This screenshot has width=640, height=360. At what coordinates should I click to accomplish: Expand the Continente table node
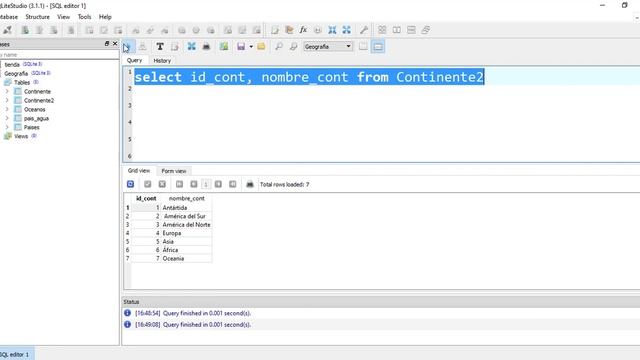click(x=7, y=91)
